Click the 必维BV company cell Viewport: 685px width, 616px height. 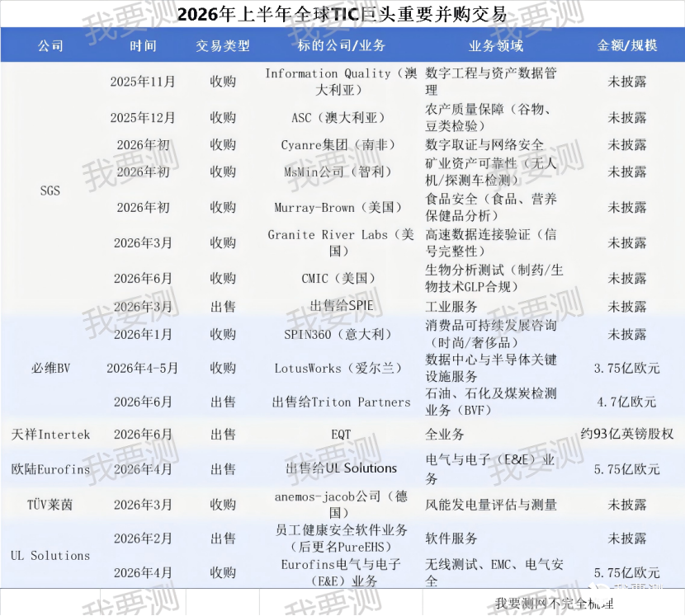click(50, 368)
